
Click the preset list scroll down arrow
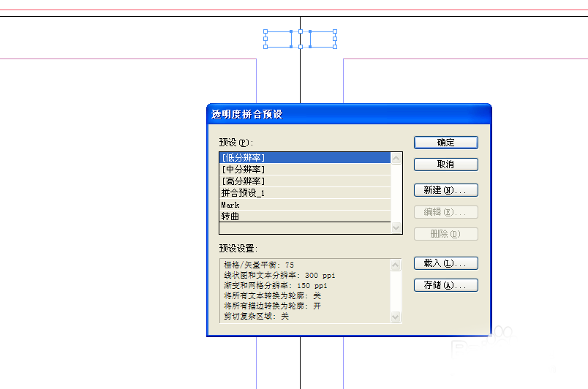tap(396, 227)
